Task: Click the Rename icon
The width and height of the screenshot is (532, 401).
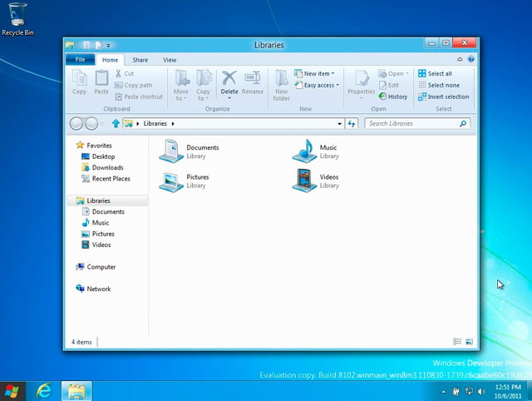Action: click(x=253, y=78)
